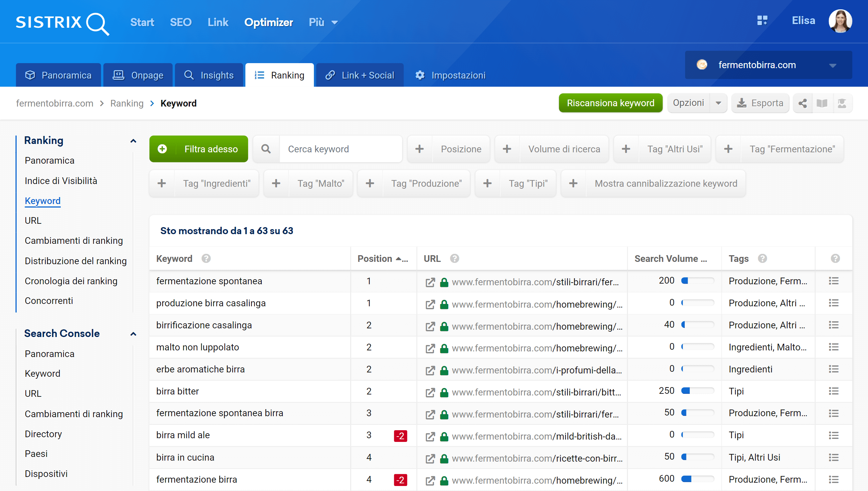Click Tag "Ingredienti" filter button

pos(204,183)
